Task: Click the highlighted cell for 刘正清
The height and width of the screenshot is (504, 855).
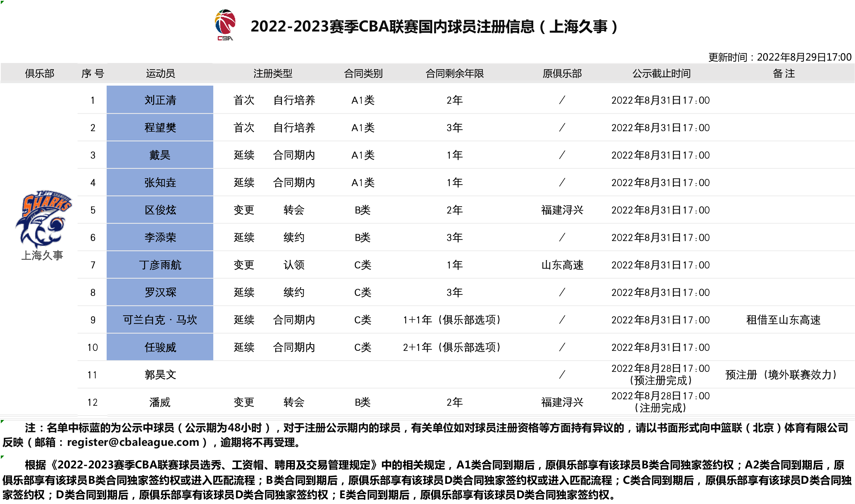Action: (160, 100)
